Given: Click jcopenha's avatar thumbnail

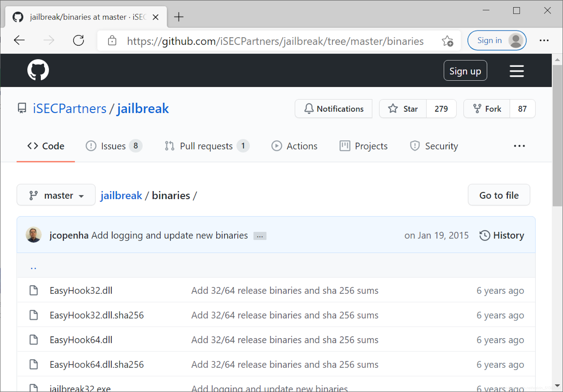Looking at the screenshot, I should [x=33, y=235].
